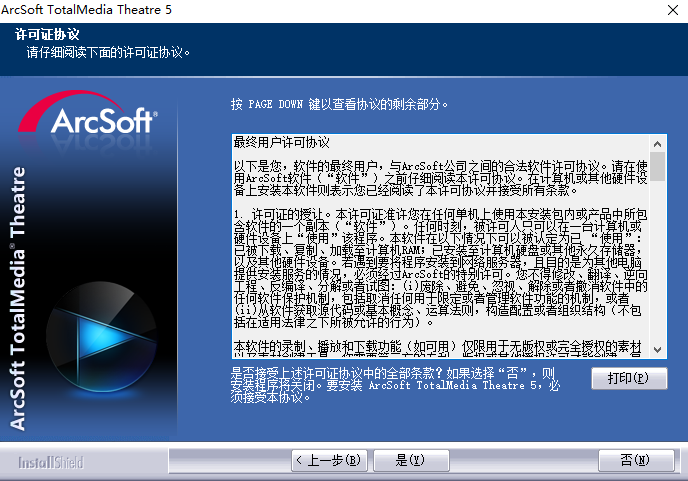The image size is (688, 481).
Task: Click the 请仔细阅读下面的许可证协议 subtitle
Action: pyautogui.click(x=108, y=53)
